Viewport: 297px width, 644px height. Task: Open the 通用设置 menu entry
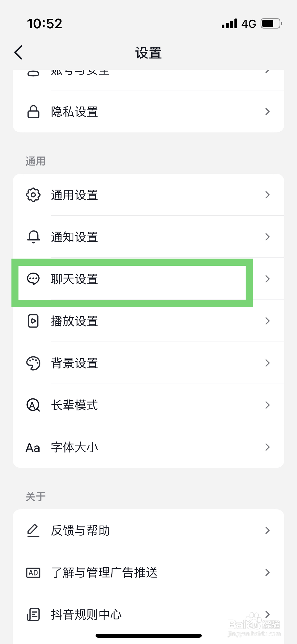click(x=148, y=195)
